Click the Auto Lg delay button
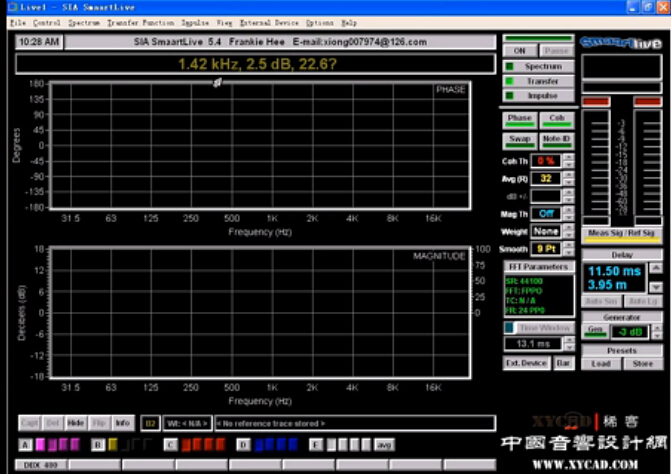The width and height of the screenshot is (671, 474). coord(643,301)
